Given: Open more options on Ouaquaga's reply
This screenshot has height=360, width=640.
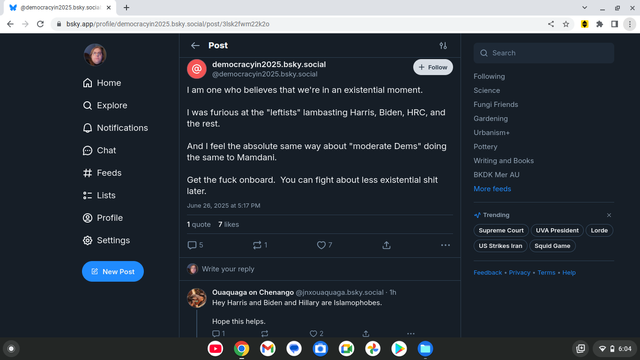Looking at the screenshot, I should 411,333.
